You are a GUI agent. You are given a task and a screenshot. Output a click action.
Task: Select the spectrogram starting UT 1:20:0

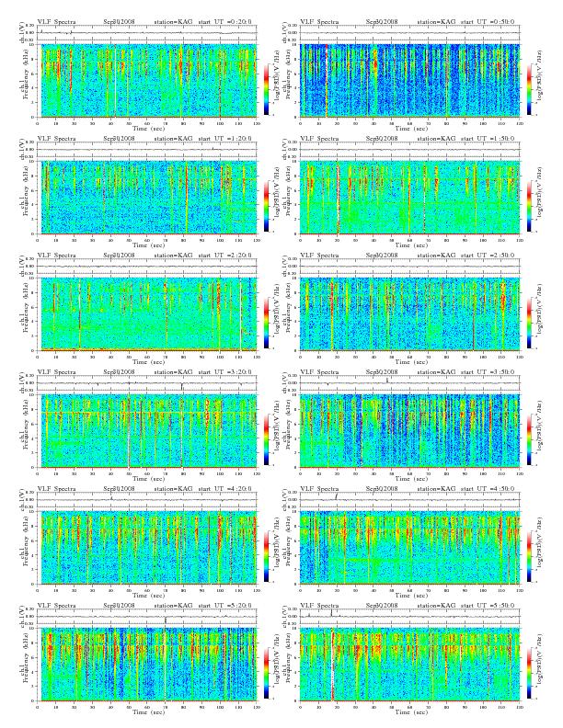[147, 197]
